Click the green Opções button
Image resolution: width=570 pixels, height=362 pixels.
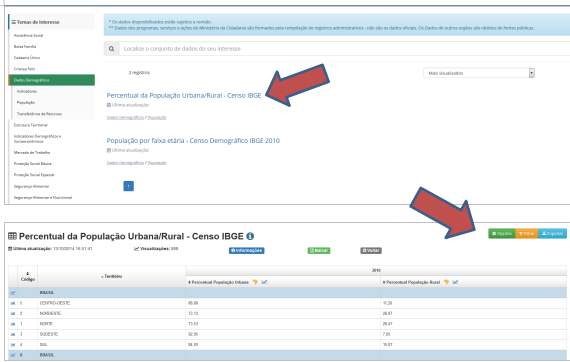502,233
